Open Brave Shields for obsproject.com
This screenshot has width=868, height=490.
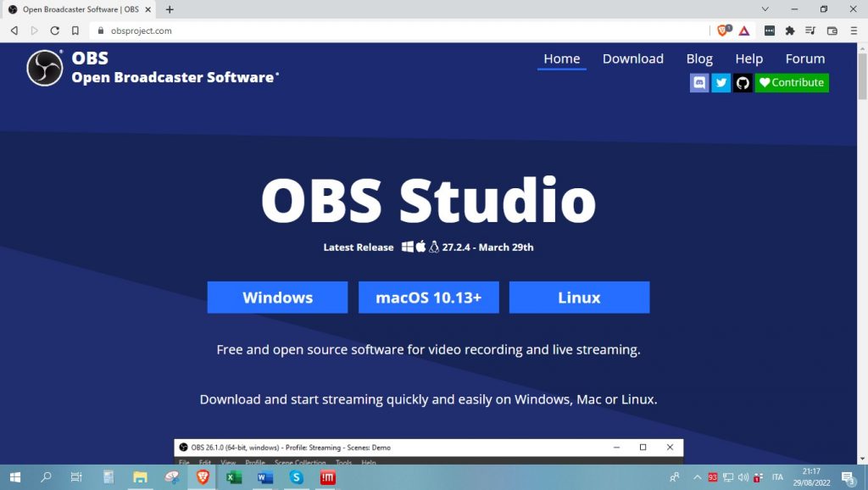(722, 30)
